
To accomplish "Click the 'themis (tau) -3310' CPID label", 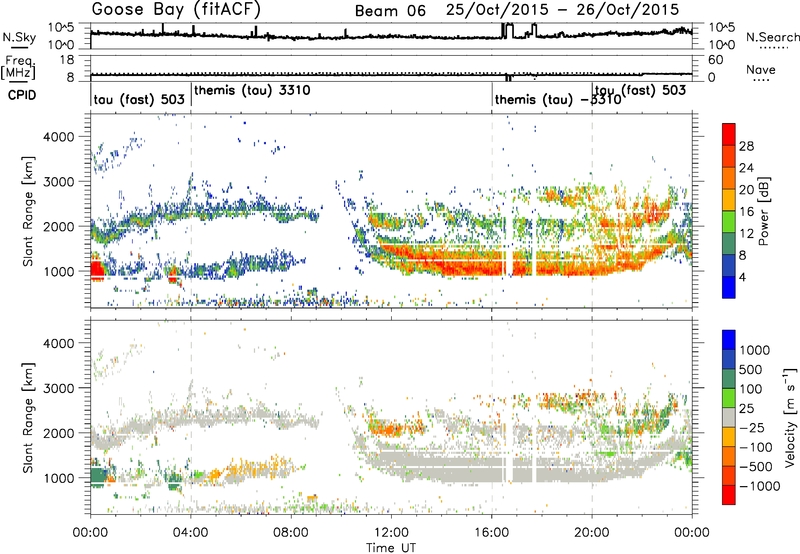I will pyautogui.click(x=558, y=99).
